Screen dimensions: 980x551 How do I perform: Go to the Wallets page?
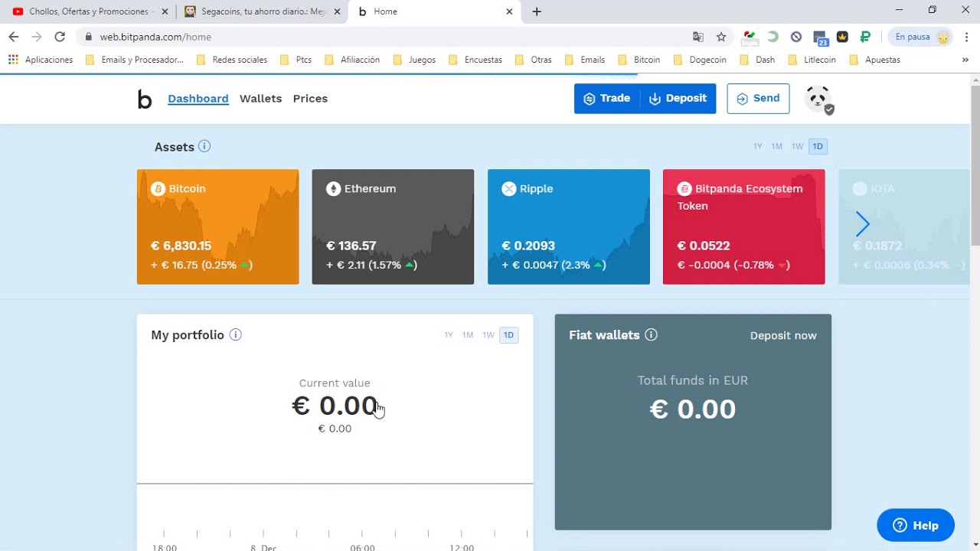click(260, 99)
